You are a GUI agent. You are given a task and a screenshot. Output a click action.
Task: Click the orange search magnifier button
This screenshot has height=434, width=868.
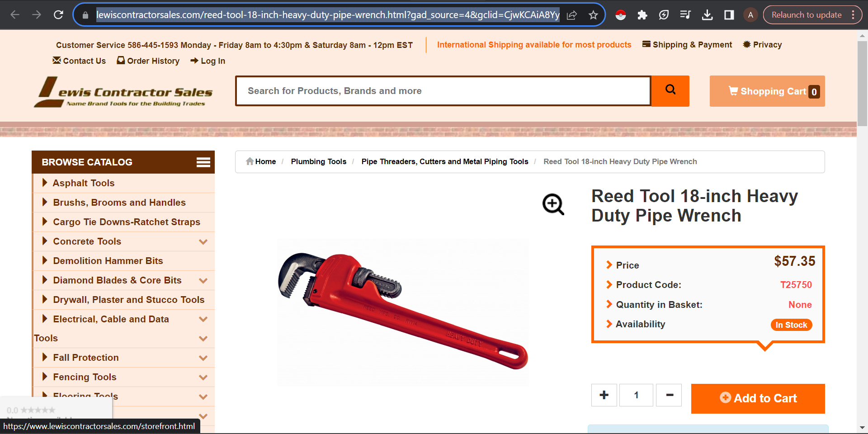coord(670,91)
